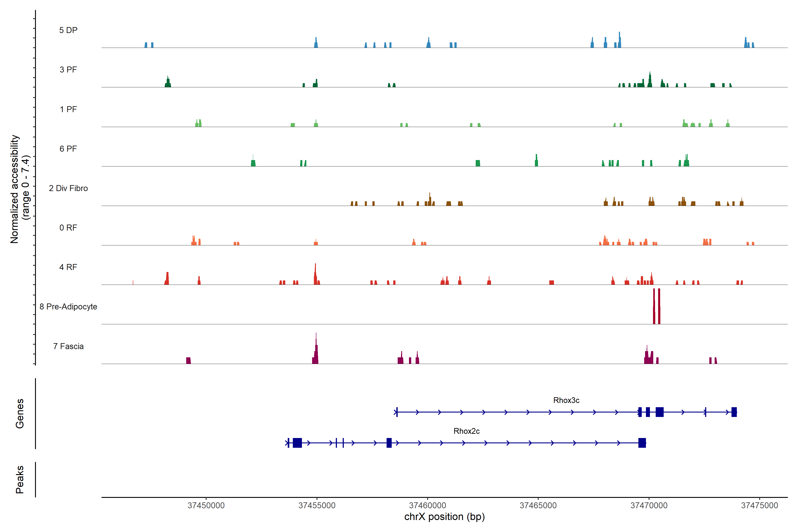Image resolution: width=798 pixels, height=532 pixels.
Task: Click the 4 RF track label
Action: [68, 267]
